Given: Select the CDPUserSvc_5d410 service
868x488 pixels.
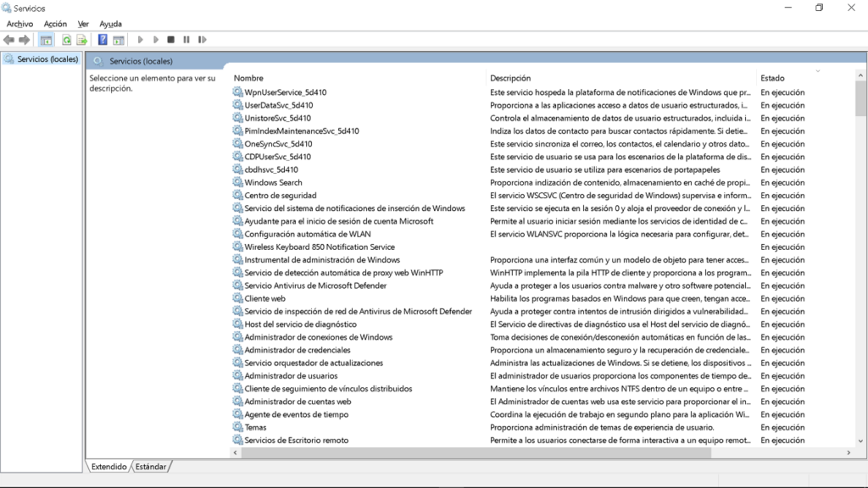Looking at the screenshot, I should 278,157.
